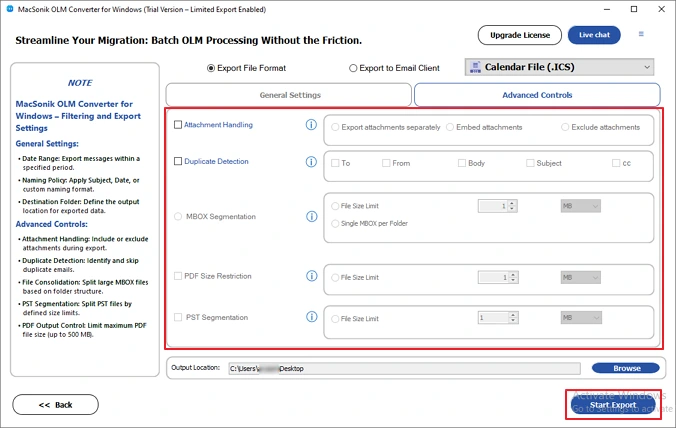Image resolution: width=676 pixels, height=428 pixels.
Task: Click the MacSonik app icon in title bar
Action: pos(10,9)
